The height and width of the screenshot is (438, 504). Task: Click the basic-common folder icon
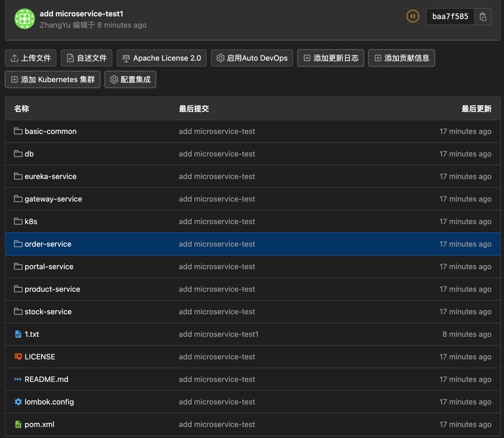(x=18, y=131)
